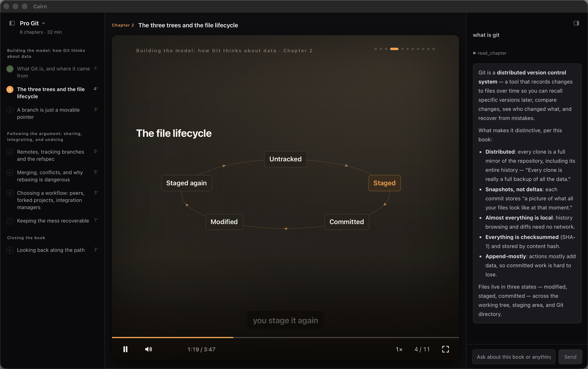Click the orange chapter 2 number badge

point(10,89)
